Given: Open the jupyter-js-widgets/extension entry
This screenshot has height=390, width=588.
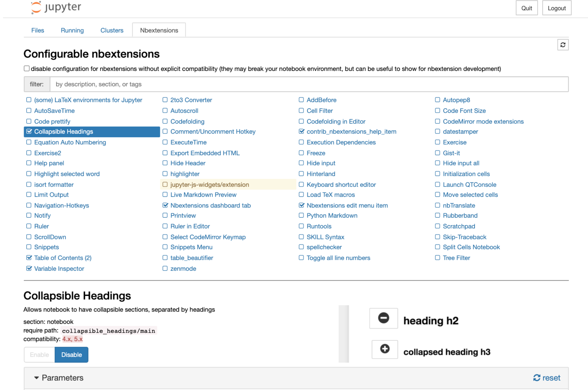Looking at the screenshot, I should pos(210,185).
